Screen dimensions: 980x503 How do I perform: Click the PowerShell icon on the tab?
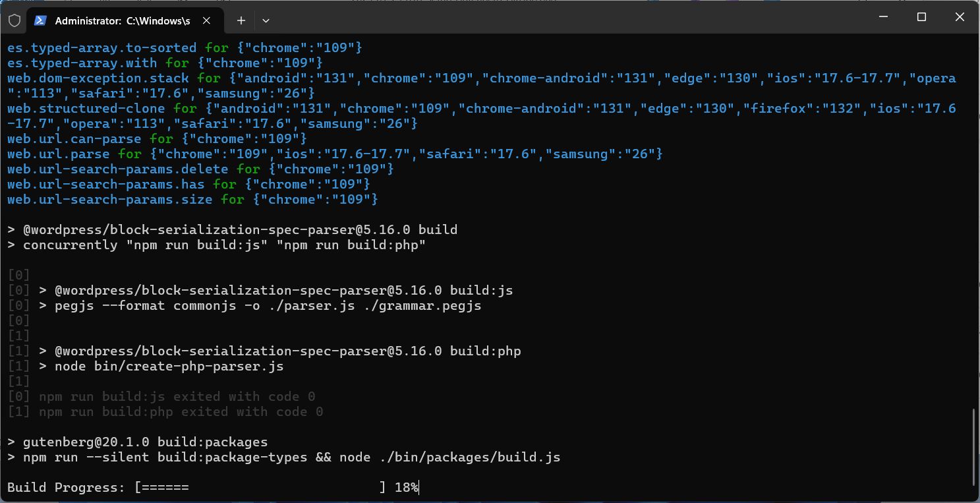tap(40, 20)
